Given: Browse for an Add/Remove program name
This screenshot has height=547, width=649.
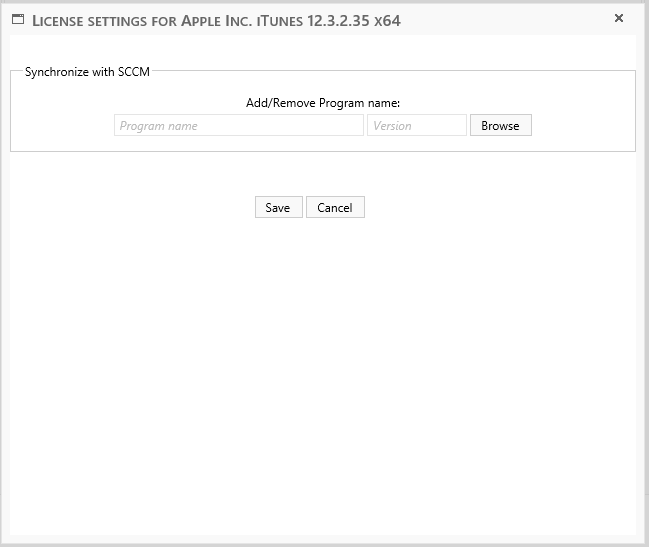Looking at the screenshot, I should click(500, 126).
